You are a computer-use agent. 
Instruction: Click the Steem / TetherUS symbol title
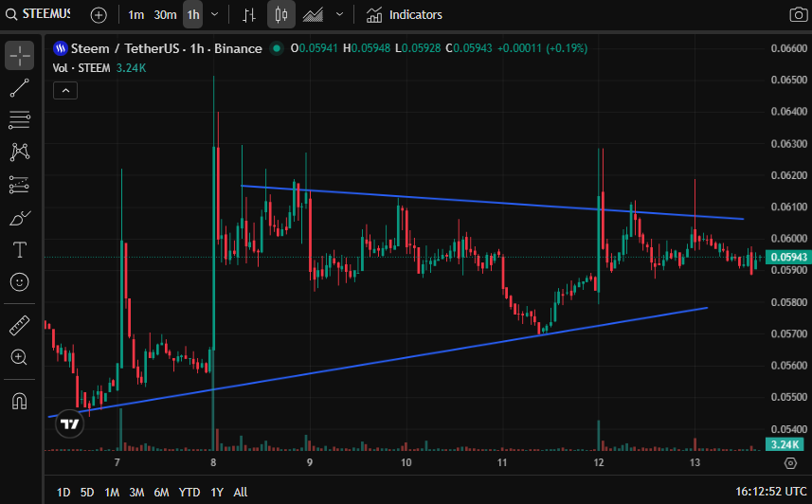click(x=166, y=48)
